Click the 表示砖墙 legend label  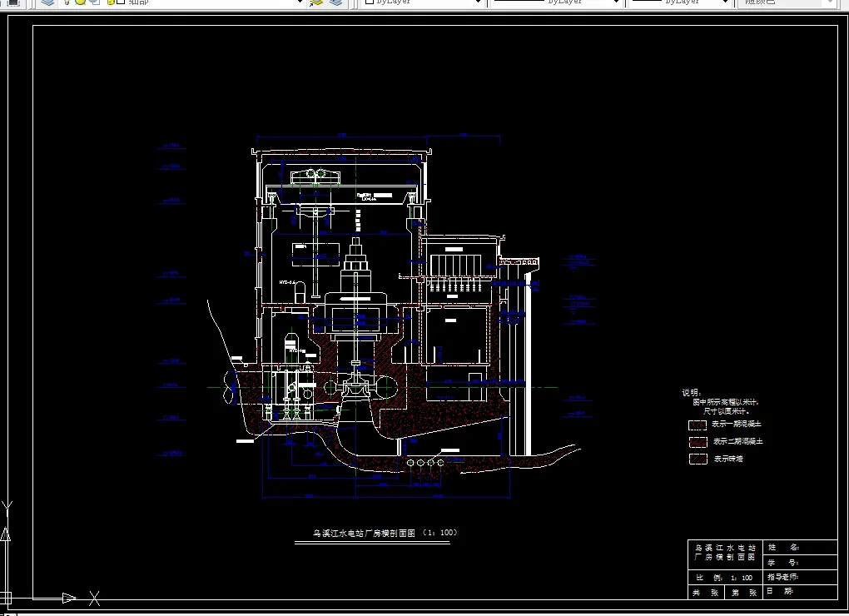point(728,459)
